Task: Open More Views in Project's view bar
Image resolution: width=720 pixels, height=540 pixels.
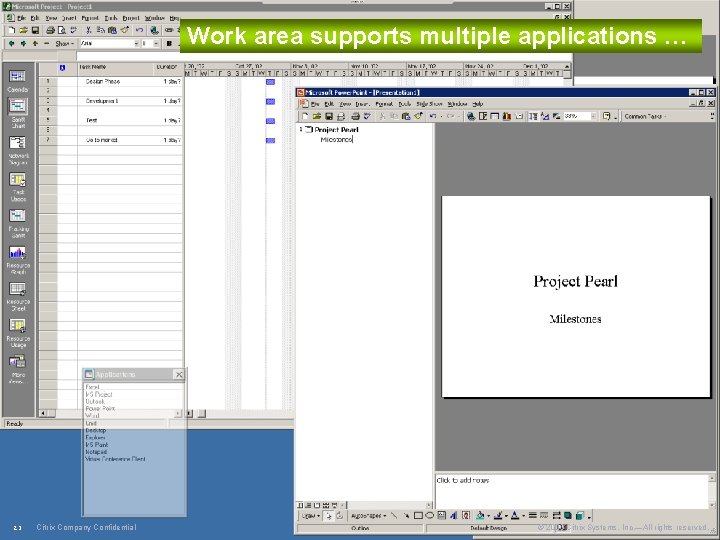Action: pyautogui.click(x=17, y=369)
